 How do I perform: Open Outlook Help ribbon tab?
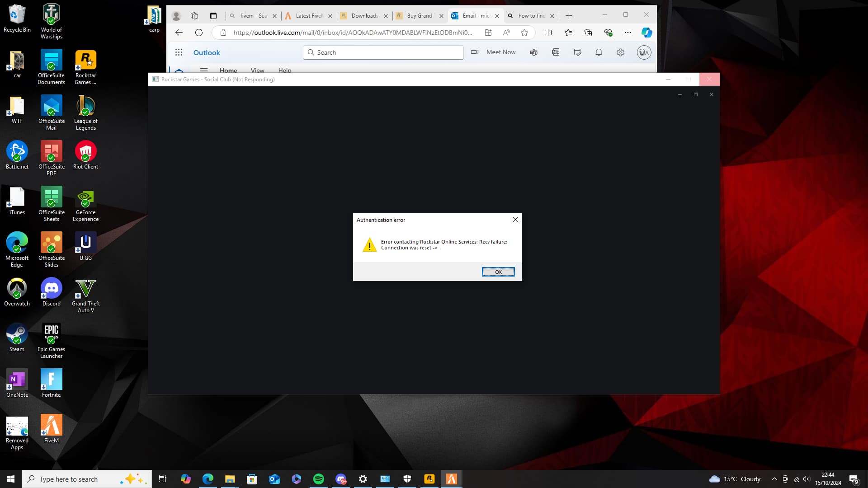[x=285, y=70]
